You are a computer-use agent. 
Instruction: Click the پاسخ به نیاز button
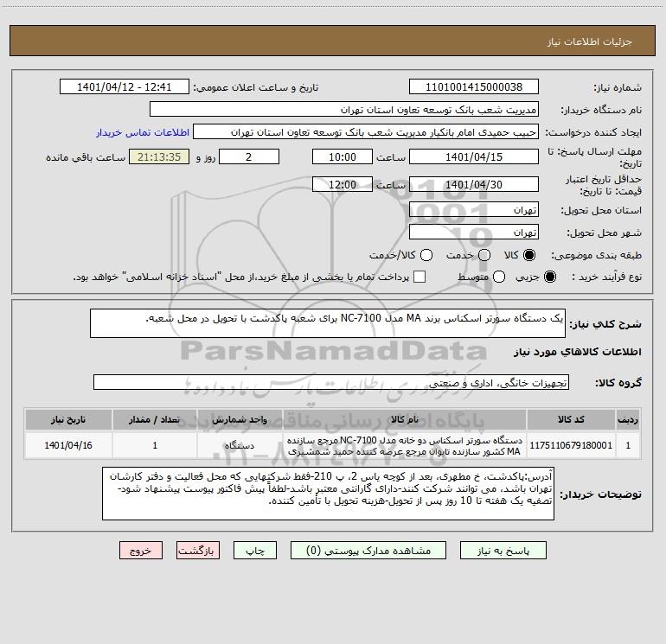[503, 551]
